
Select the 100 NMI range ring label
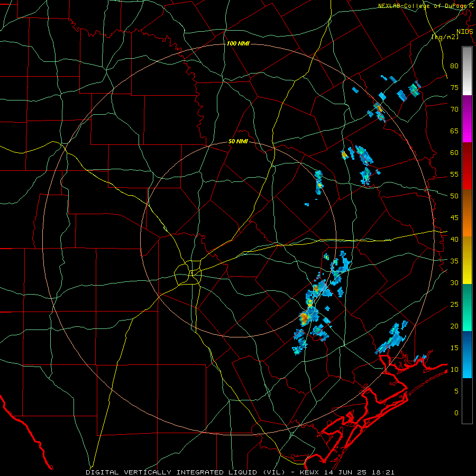coord(238,44)
